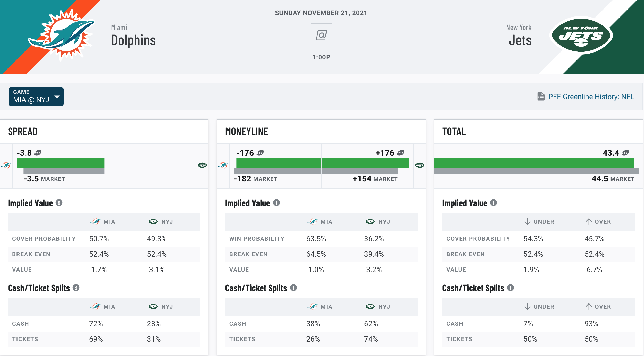Screen dimensions: 644x356
Task: Click moneyline cash split 62% for NYJ
Action: click(371, 324)
